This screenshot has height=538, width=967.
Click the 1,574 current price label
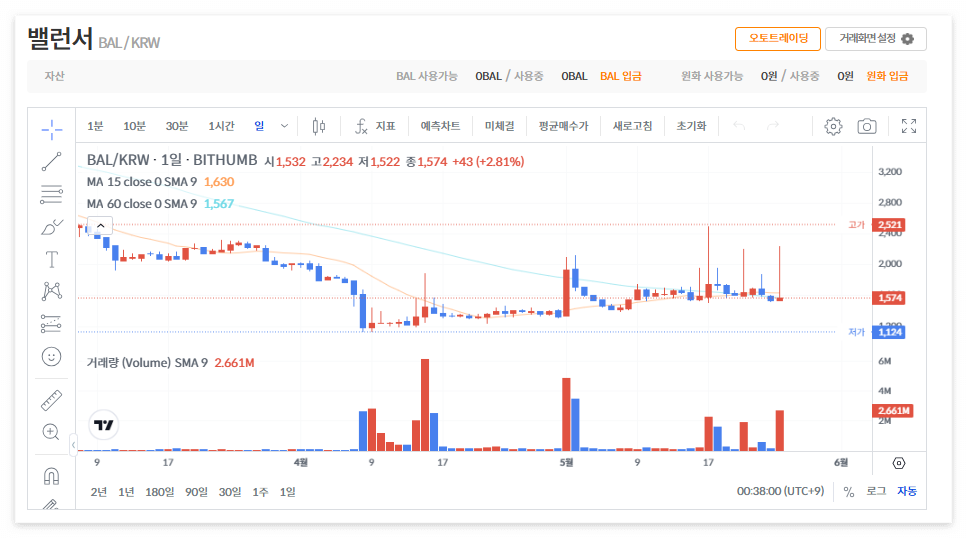(x=889, y=298)
